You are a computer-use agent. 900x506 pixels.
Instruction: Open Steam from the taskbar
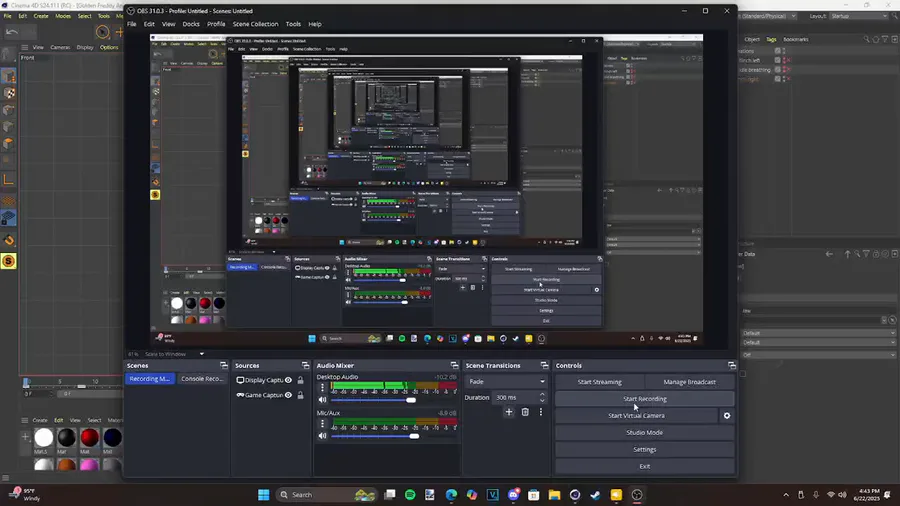coord(595,495)
